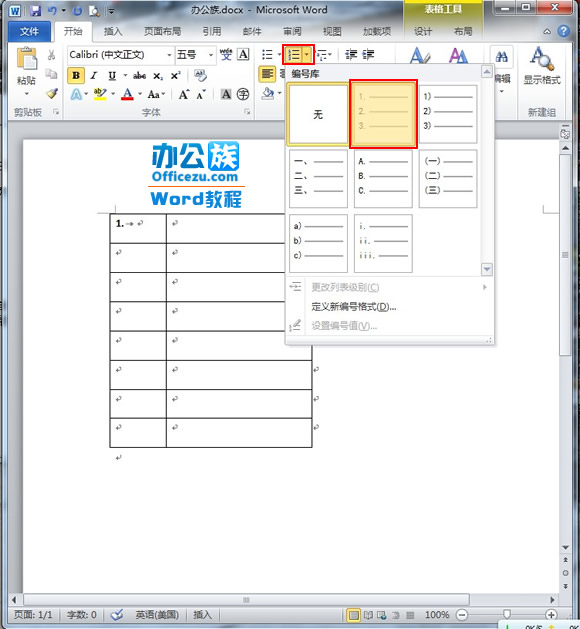The width and height of the screenshot is (580, 629).
Task: Click the Numbering list button
Action: point(294,55)
